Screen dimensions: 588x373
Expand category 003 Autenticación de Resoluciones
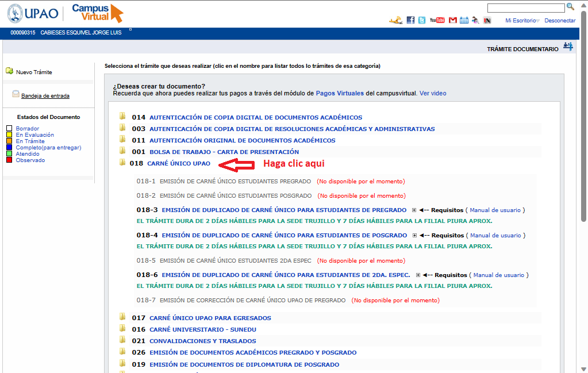[292, 129]
